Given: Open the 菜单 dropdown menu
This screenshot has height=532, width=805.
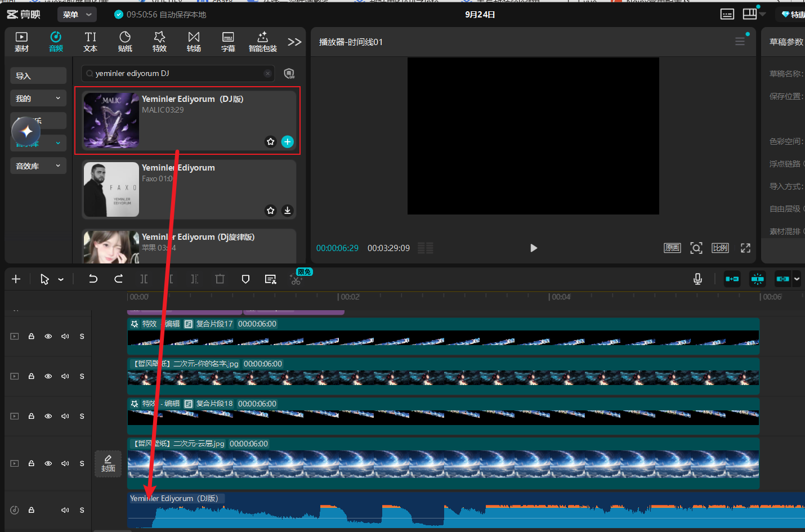Looking at the screenshot, I should [x=78, y=15].
